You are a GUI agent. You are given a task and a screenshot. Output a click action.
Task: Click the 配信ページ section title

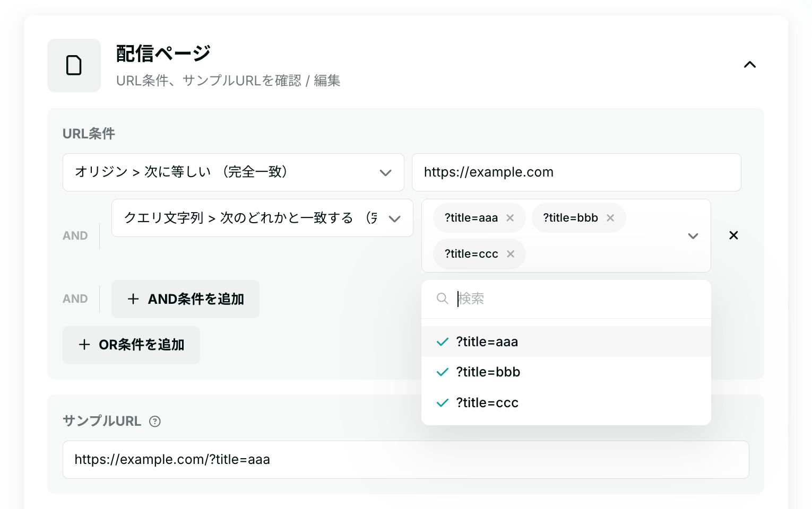coord(162,52)
